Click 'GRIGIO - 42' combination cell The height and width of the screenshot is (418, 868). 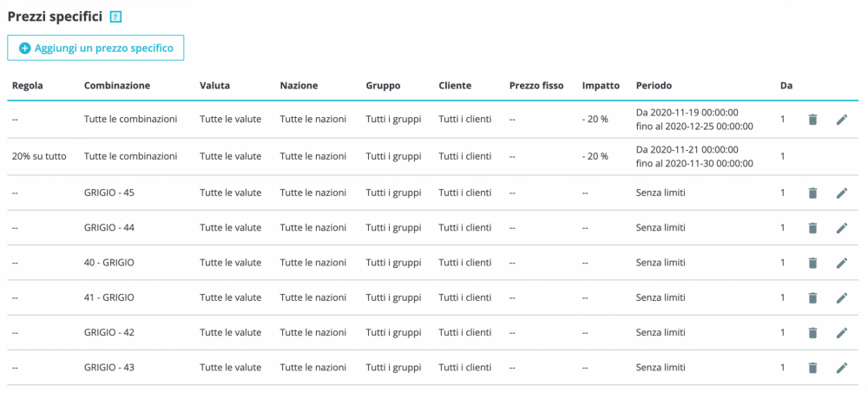(109, 333)
